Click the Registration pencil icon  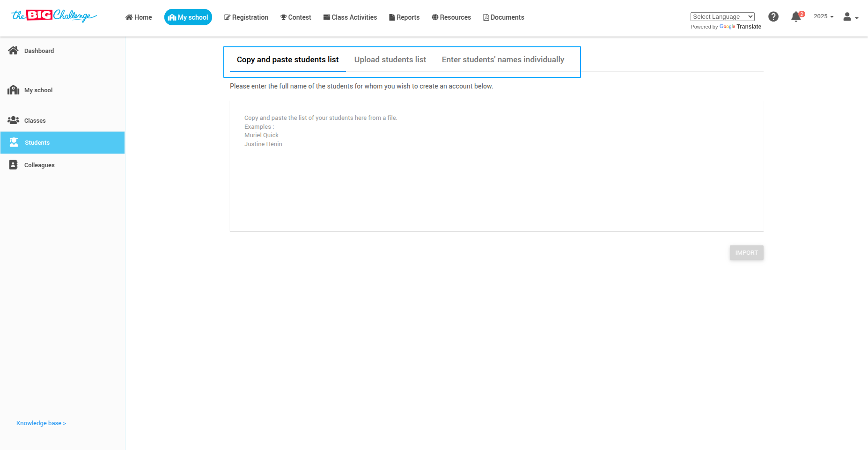227,17
